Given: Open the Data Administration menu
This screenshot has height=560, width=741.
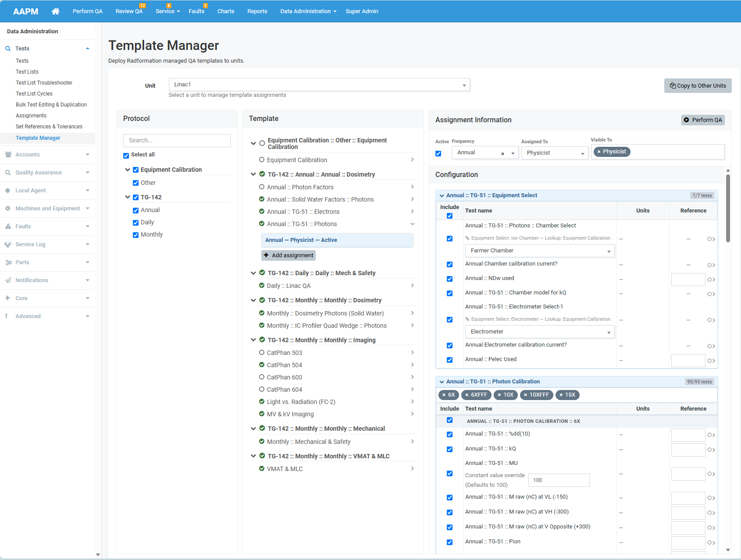Looking at the screenshot, I should point(308,11).
